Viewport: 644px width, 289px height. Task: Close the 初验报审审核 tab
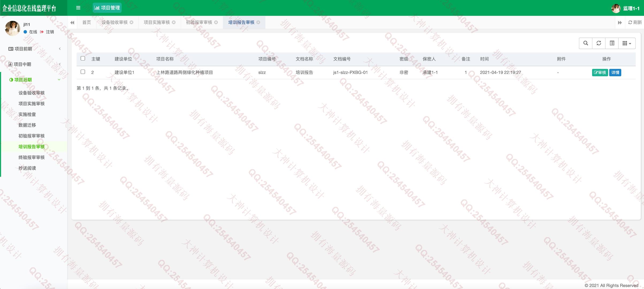[x=216, y=22]
